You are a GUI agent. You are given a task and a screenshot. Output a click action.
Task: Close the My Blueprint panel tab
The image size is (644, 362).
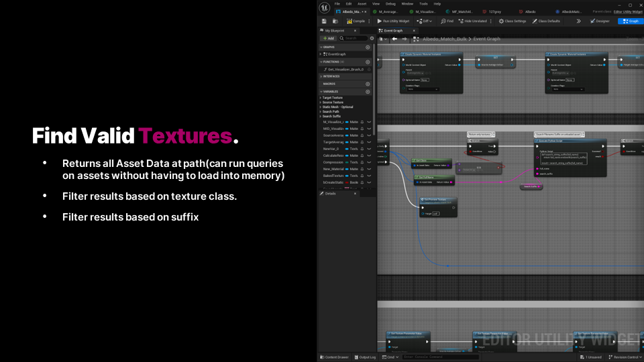click(x=356, y=31)
